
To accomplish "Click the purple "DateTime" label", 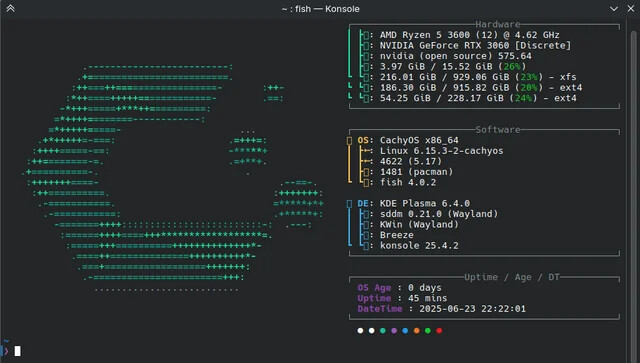I will pyautogui.click(x=380, y=309).
